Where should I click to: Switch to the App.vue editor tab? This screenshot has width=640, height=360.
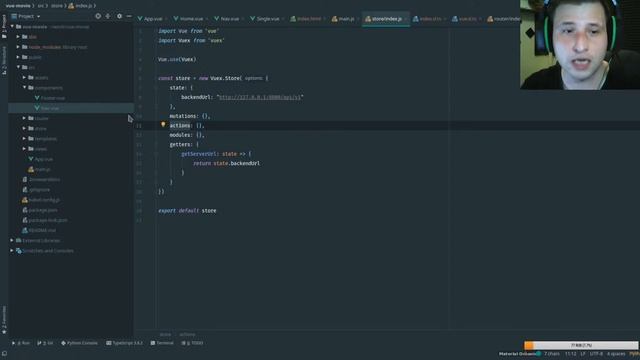[150, 19]
